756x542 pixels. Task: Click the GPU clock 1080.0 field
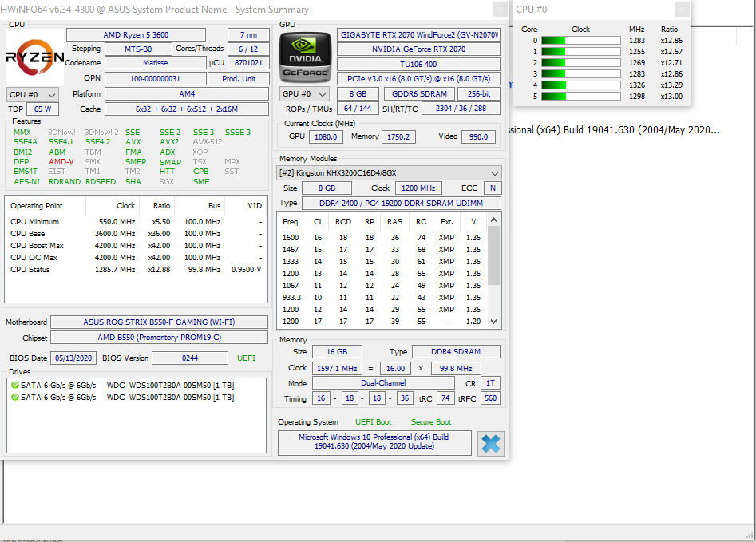pyautogui.click(x=326, y=137)
